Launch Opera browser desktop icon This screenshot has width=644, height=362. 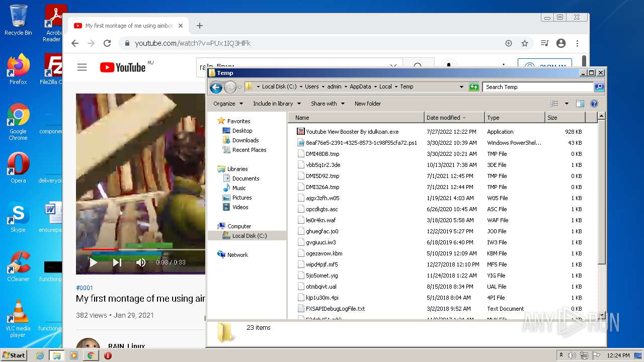point(18,168)
